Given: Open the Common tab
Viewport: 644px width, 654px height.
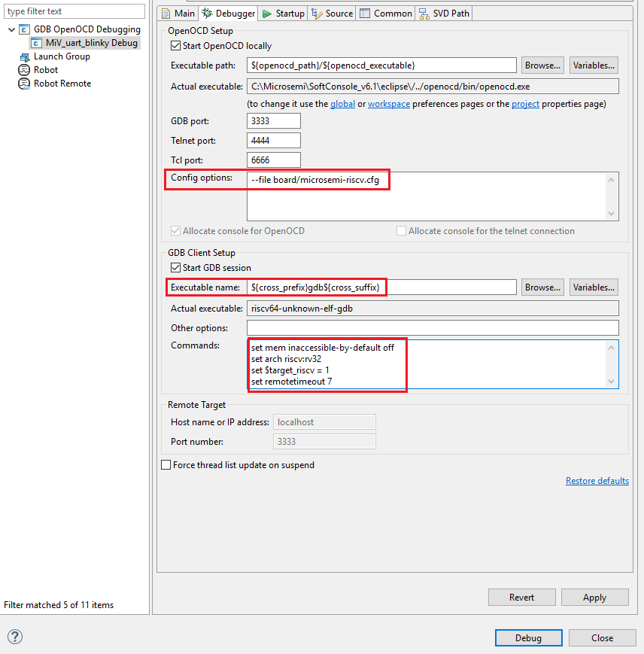Looking at the screenshot, I should (x=385, y=14).
